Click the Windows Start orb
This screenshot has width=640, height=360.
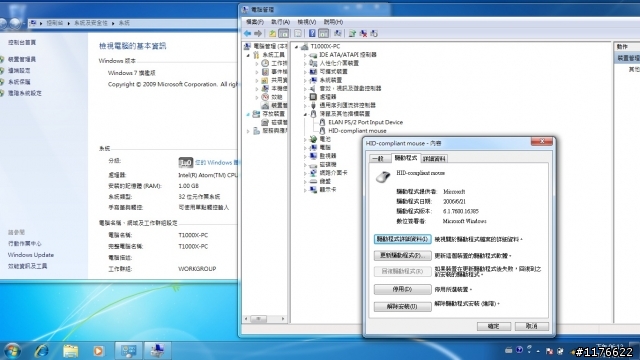pyautogui.click(x=13, y=351)
